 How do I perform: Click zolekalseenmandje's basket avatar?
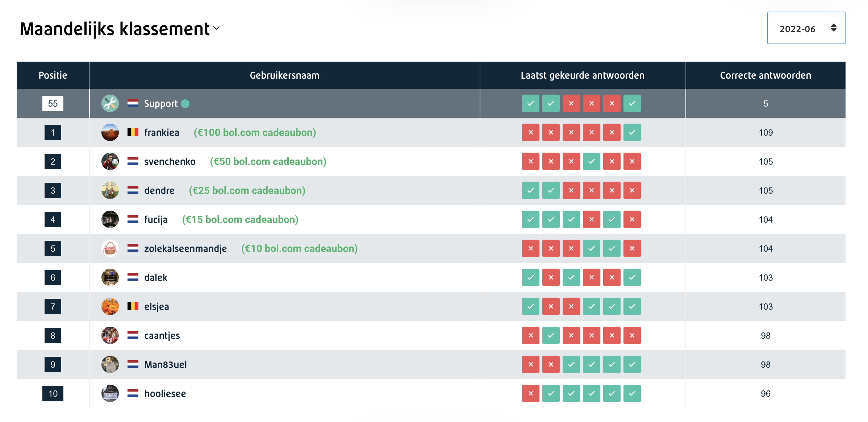click(110, 248)
